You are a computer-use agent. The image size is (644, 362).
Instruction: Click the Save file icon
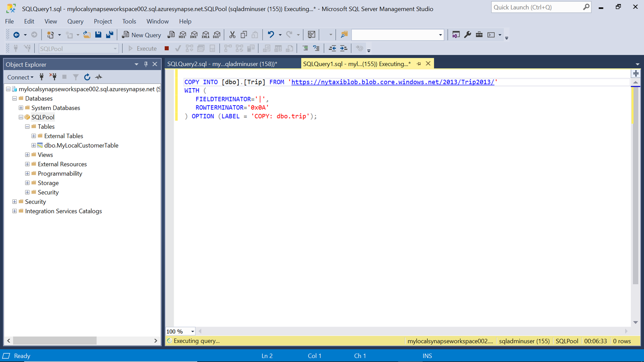[x=98, y=35]
